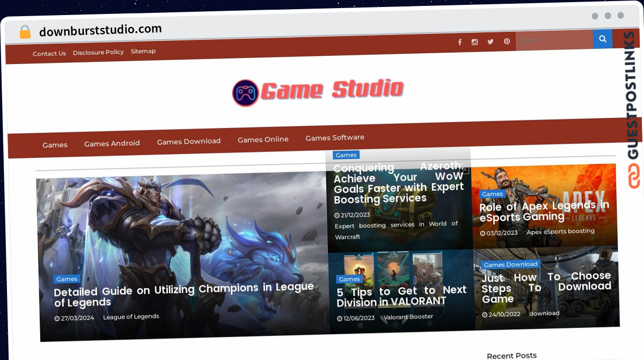This screenshot has height=360, width=644.
Task: Click the 21/12/2023 post date
Action: pos(352,215)
